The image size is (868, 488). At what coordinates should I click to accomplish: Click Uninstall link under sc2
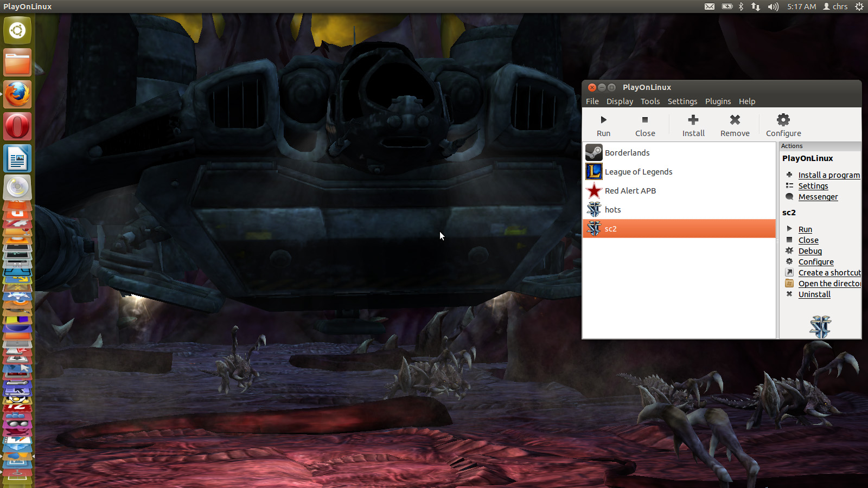(814, 294)
